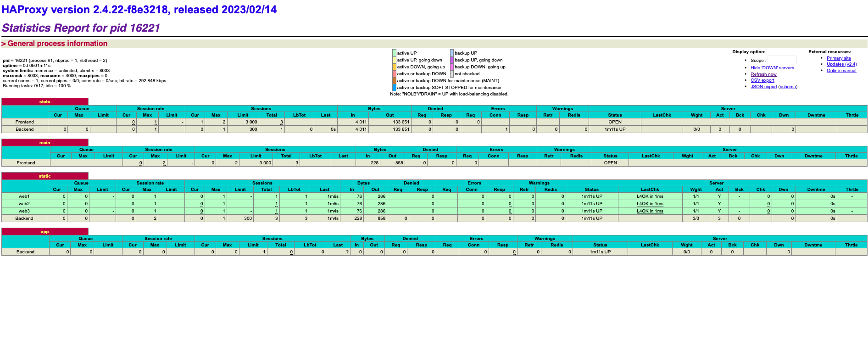Click the active UP legend color swatch
The width and height of the screenshot is (868, 358).
394,53
